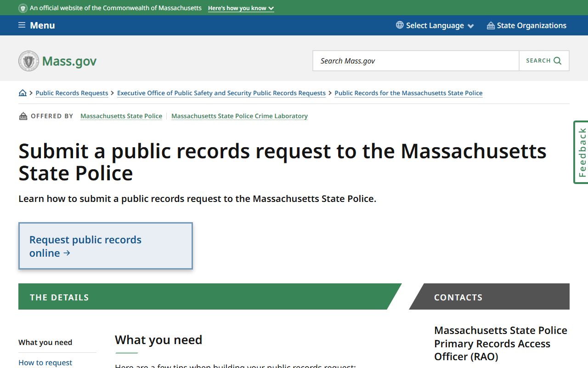588x368 pixels.
Task: Focus the Search Mass.gov input field
Action: 416,61
